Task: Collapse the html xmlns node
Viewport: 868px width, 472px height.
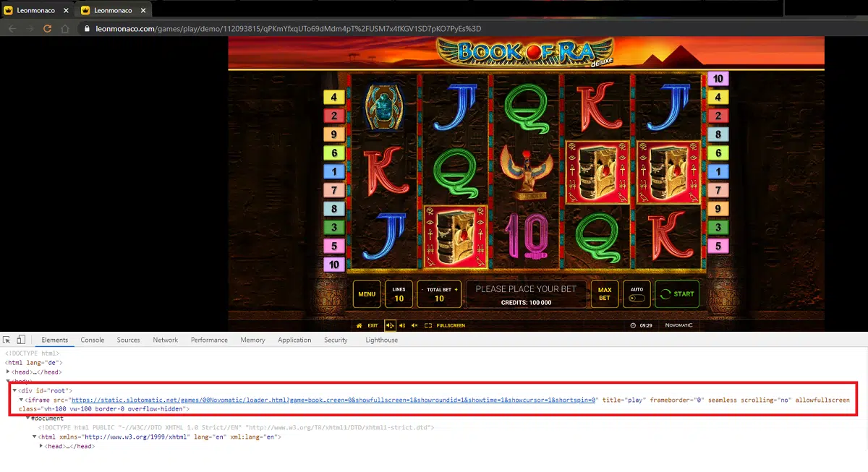Action: (x=34, y=437)
